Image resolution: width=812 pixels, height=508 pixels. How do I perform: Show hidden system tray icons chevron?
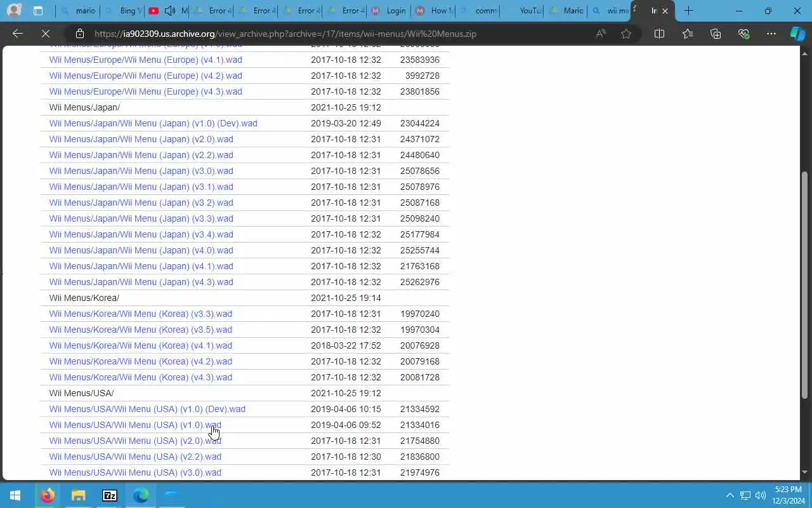(730, 495)
